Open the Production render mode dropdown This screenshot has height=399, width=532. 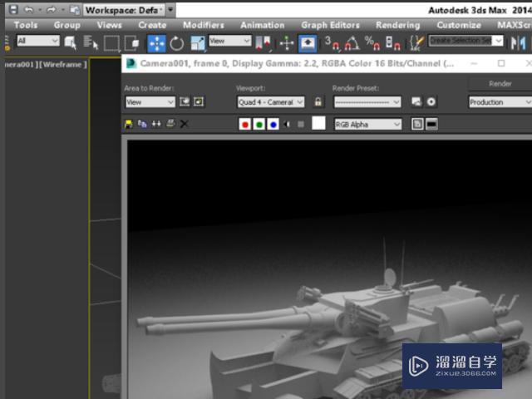(498, 102)
